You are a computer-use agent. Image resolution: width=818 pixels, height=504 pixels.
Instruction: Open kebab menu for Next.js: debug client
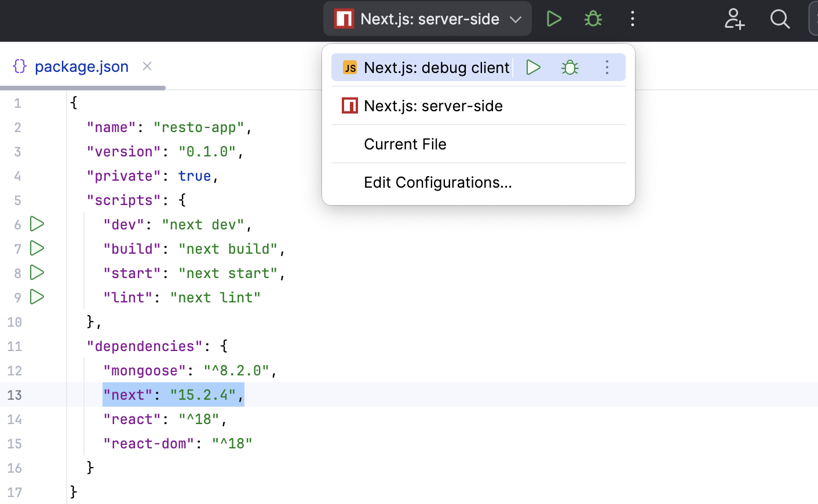607,67
